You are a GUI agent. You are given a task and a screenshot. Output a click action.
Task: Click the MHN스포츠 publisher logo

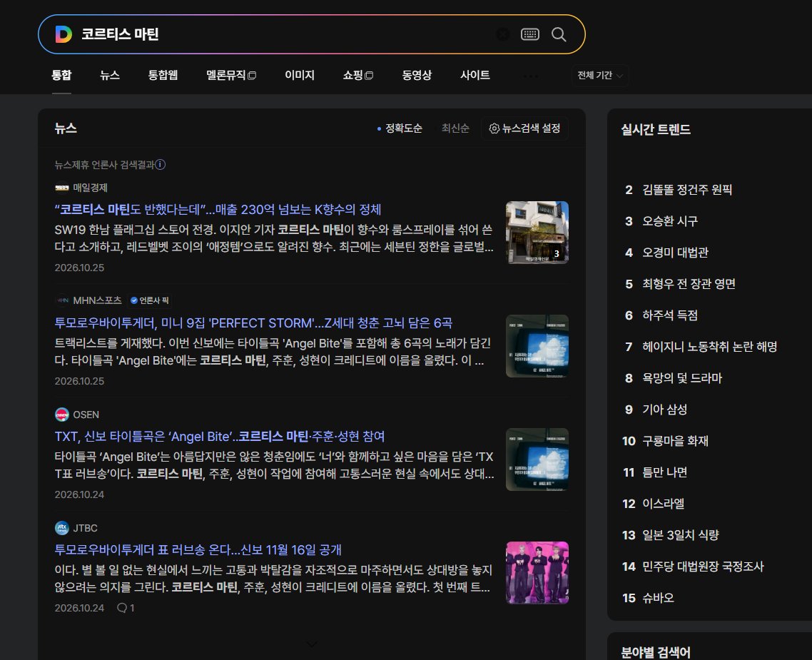tap(61, 300)
